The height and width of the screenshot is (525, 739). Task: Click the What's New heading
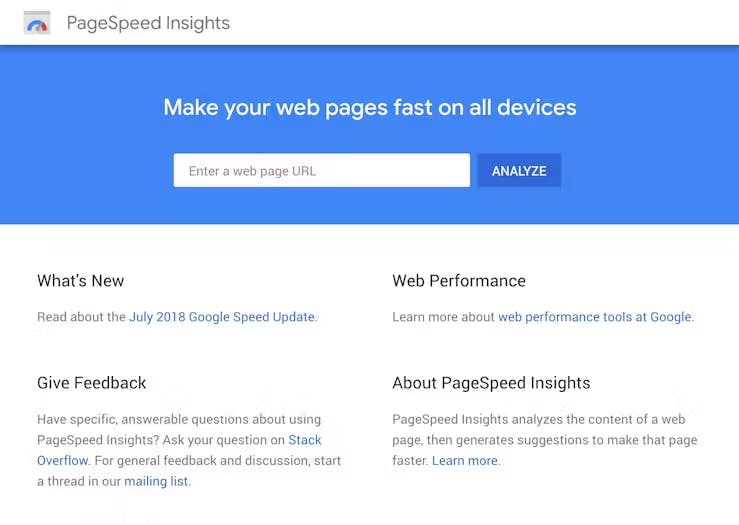[x=81, y=281]
